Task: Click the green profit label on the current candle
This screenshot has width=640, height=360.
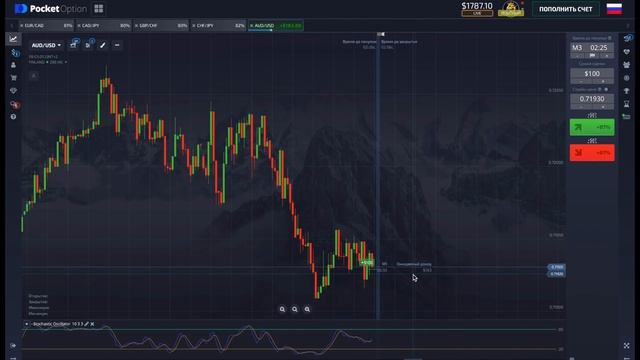Action: (x=367, y=262)
